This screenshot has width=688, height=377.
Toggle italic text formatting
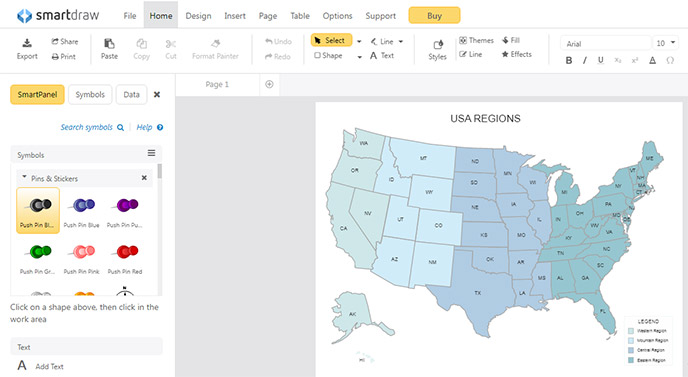tap(584, 61)
